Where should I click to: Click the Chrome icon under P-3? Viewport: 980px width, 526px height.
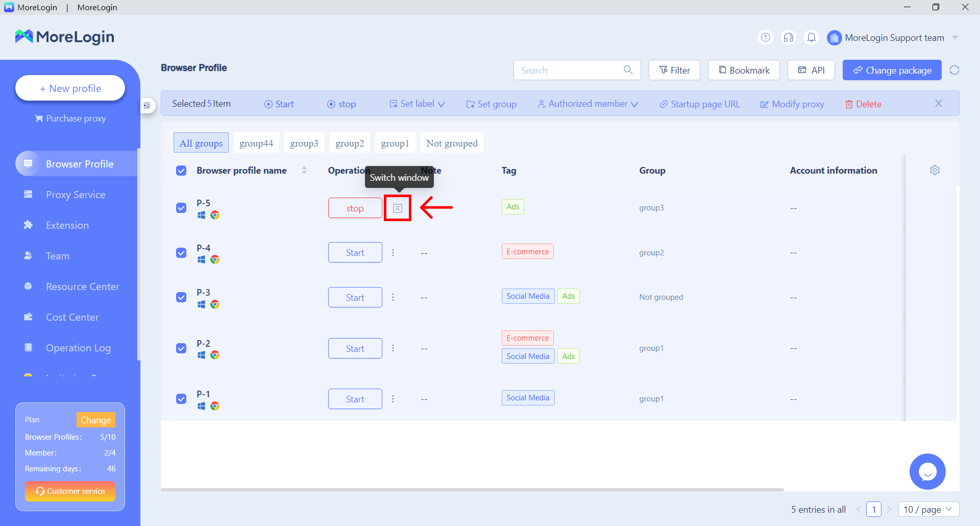[x=215, y=304]
